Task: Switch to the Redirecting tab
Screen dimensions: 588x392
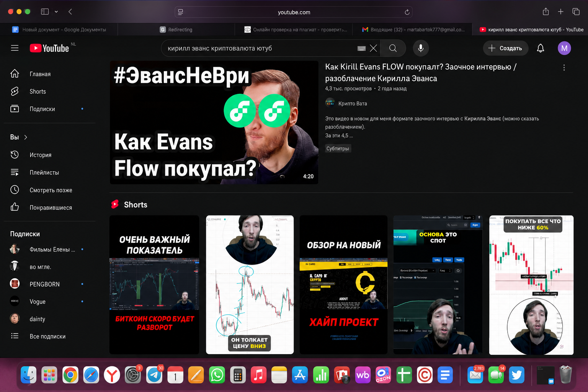Action: click(x=176, y=29)
